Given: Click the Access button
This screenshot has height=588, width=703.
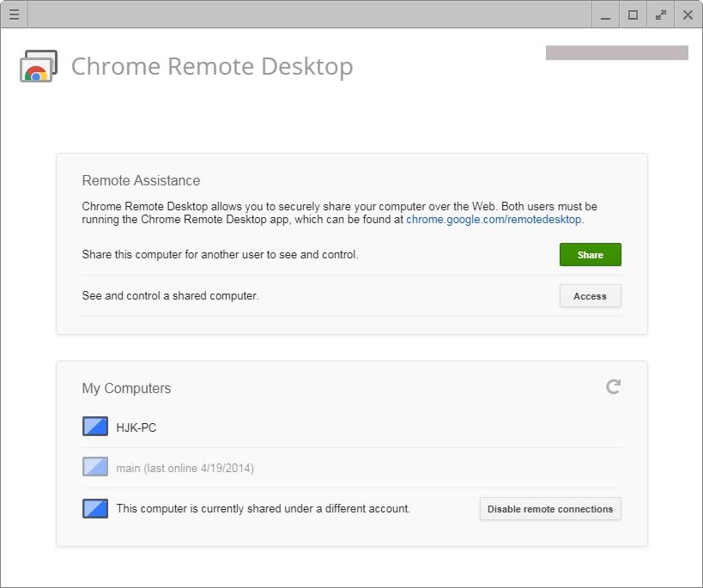Looking at the screenshot, I should (590, 296).
